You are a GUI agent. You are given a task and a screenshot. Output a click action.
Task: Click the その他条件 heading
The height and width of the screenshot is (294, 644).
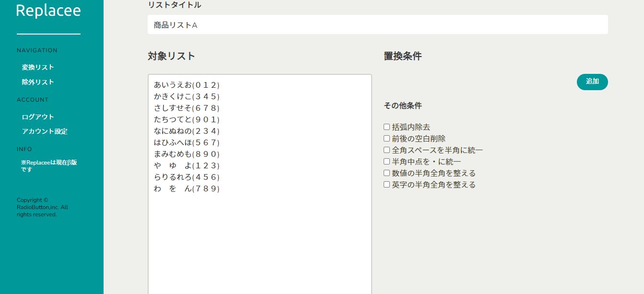(403, 106)
